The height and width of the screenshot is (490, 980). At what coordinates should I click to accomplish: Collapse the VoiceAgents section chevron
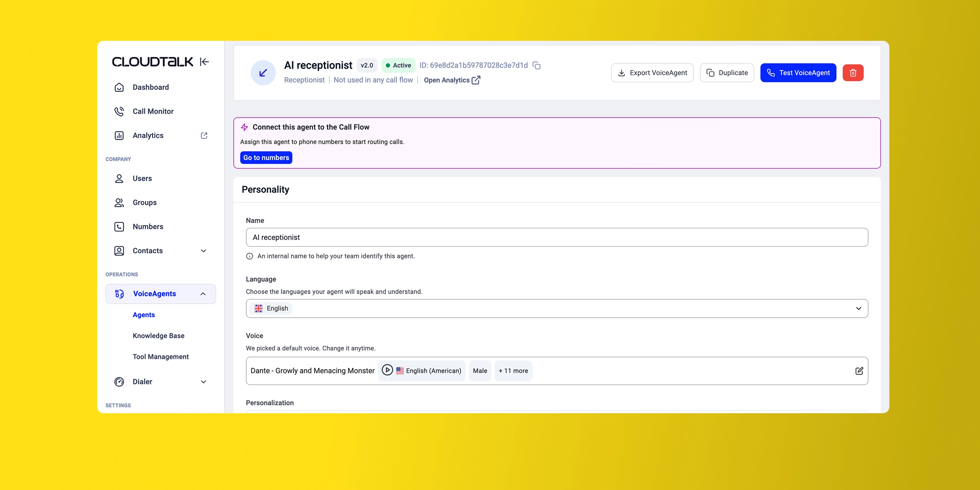tap(203, 294)
